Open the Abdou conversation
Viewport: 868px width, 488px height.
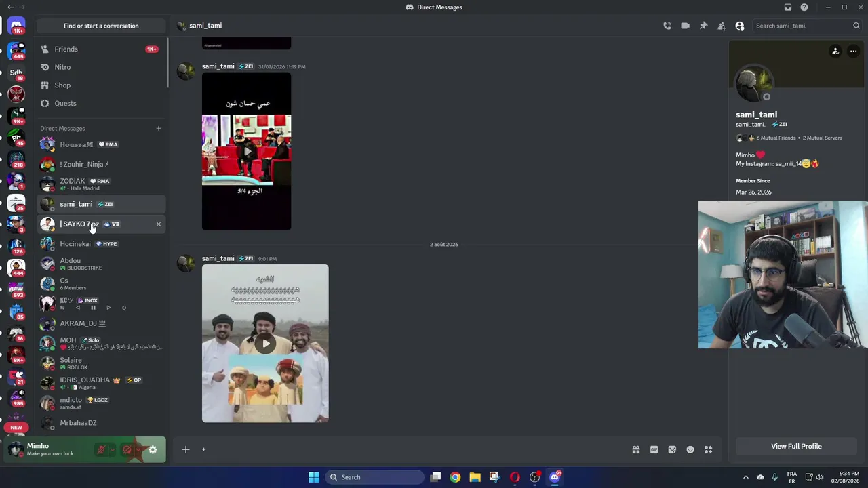[101, 264]
